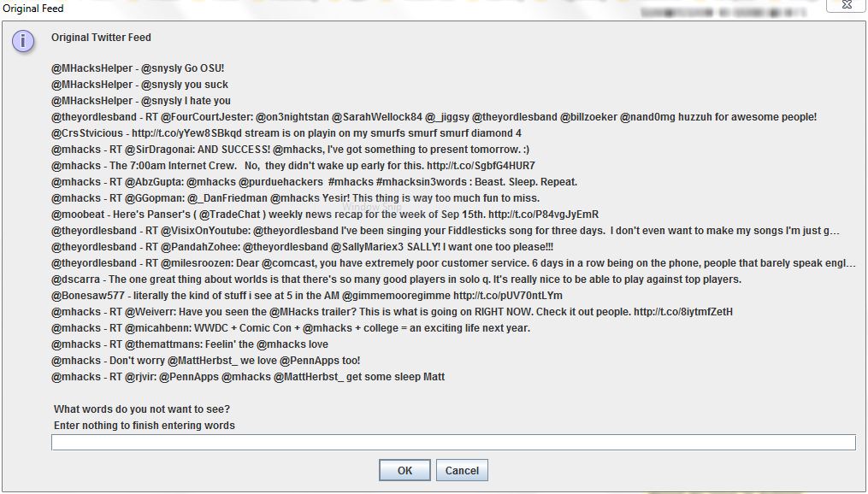Image resolution: width=868 pixels, height=494 pixels.
Task: Select the '@snysly Go OSU!' tweet line
Action: click(x=138, y=68)
